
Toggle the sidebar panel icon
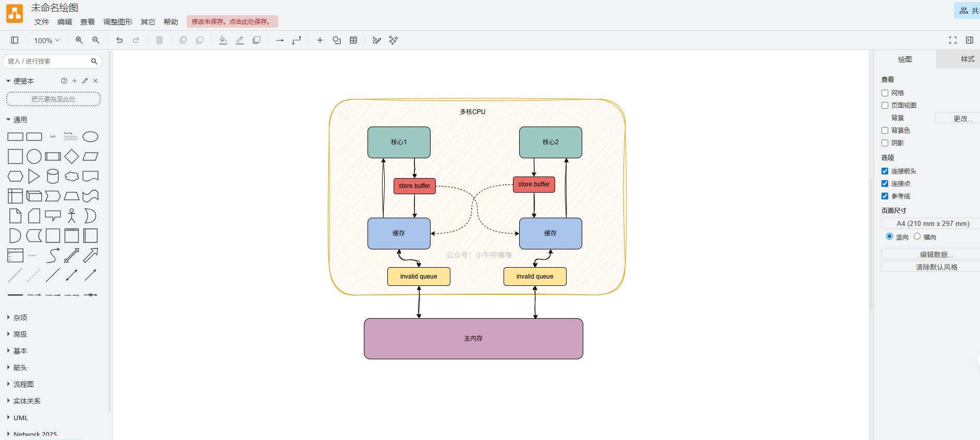pyautogui.click(x=15, y=40)
